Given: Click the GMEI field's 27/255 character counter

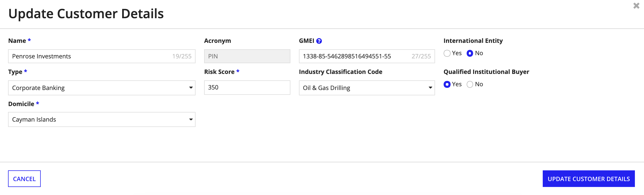Looking at the screenshot, I should 421,56.
